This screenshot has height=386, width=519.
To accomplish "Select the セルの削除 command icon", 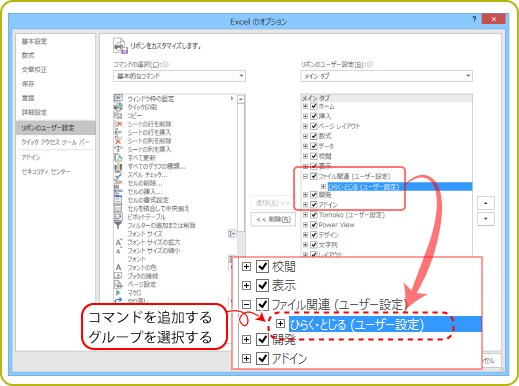I will pyautogui.click(x=118, y=183).
